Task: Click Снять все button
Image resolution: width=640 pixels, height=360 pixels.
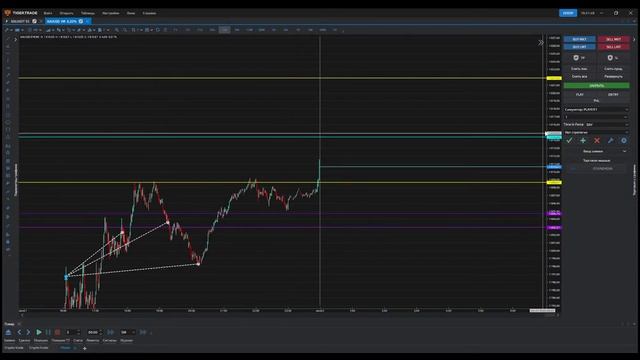Action: [x=579, y=76]
